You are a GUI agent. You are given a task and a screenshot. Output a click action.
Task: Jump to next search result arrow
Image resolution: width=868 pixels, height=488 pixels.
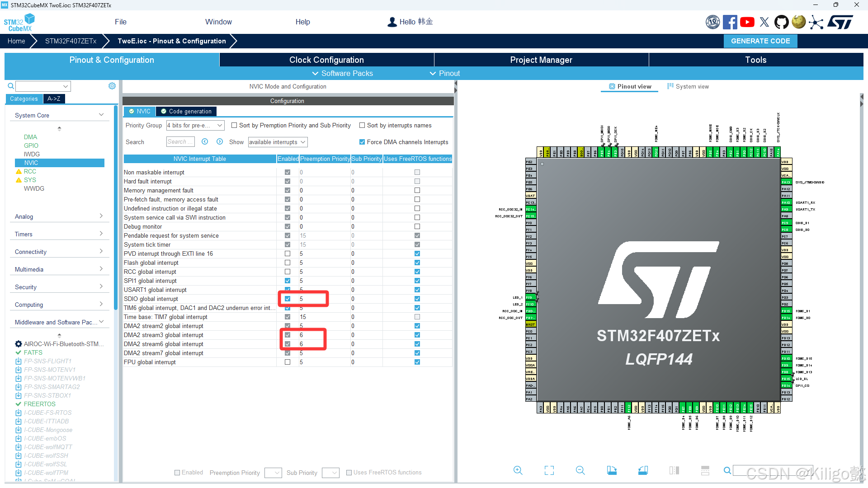220,141
